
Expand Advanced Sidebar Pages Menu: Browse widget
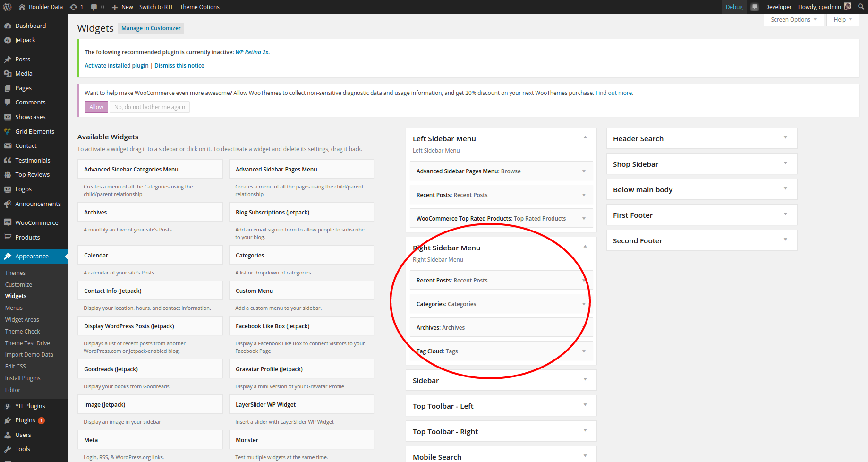pos(584,171)
